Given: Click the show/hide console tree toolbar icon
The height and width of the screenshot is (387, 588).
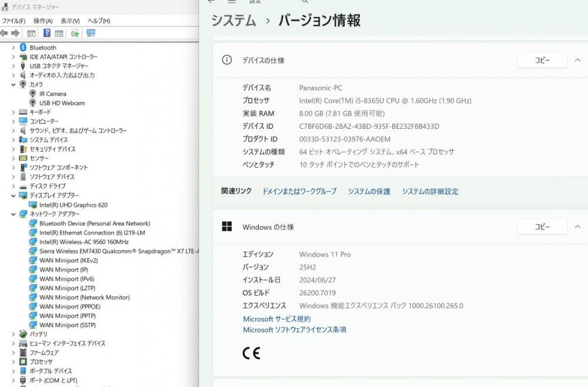Looking at the screenshot, I should (x=31, y=34).
